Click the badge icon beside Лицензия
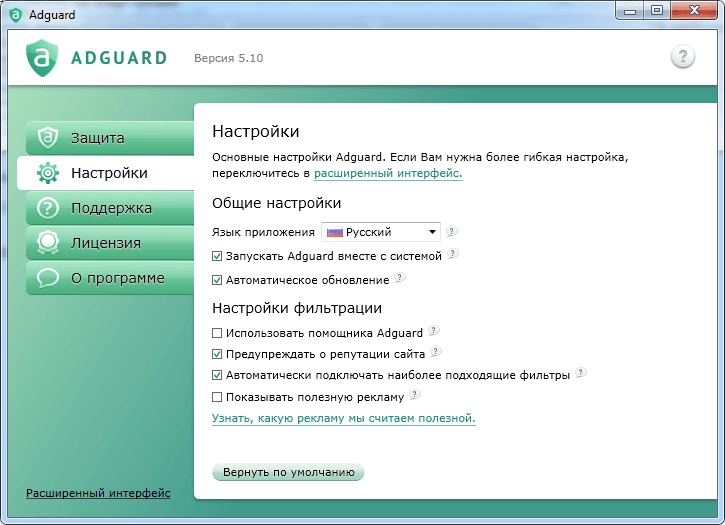The height and width of the screenshot is (525, 725). (x=48, y=243)
